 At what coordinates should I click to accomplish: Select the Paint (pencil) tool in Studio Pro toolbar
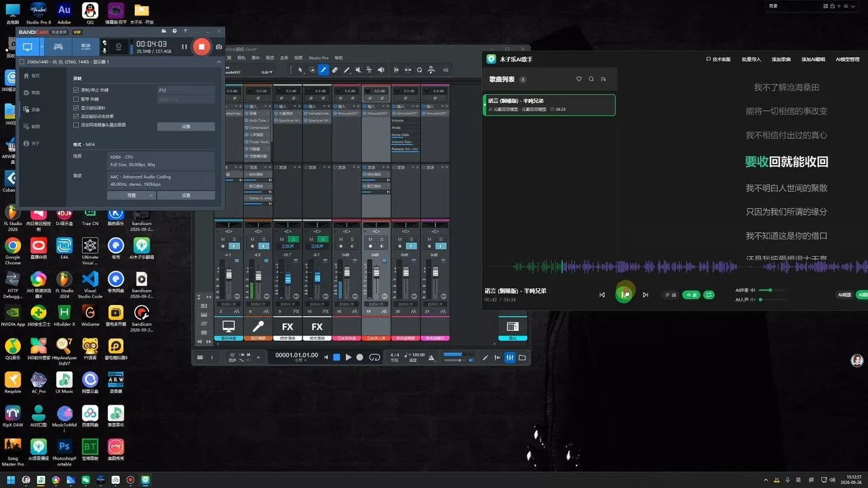[x=323, y=70]
